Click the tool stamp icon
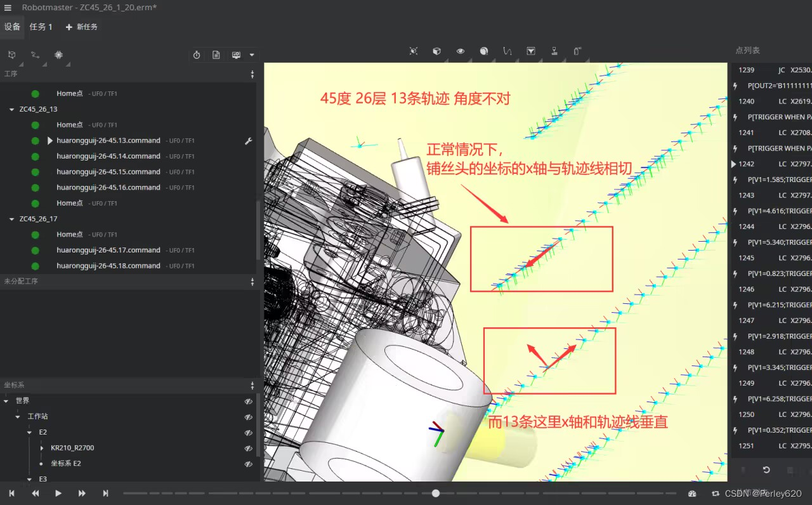 click(554, 51)
